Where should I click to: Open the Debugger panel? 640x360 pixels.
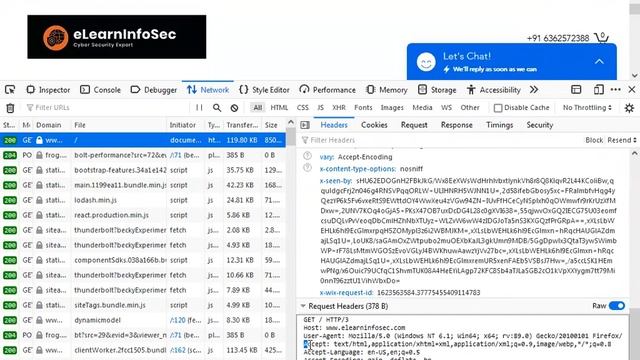click(x=153, y=90)
